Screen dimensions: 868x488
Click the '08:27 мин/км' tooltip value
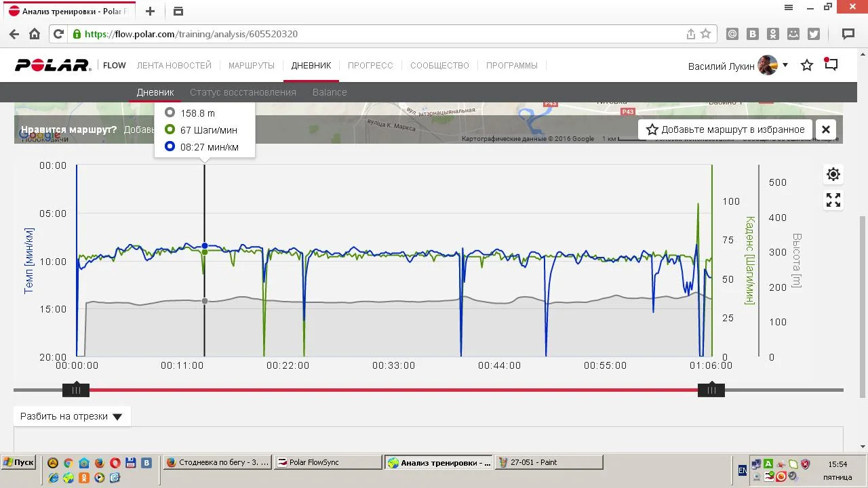point(210,147)
